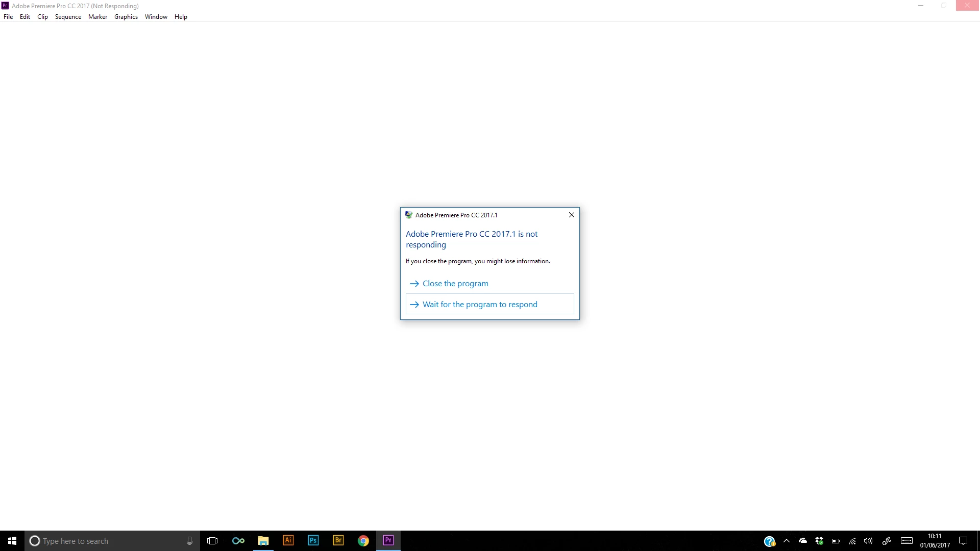Launch Adobe Bridge taskbar icon
This screenshot has height=551, width=980.
click(x=338, y=540)
